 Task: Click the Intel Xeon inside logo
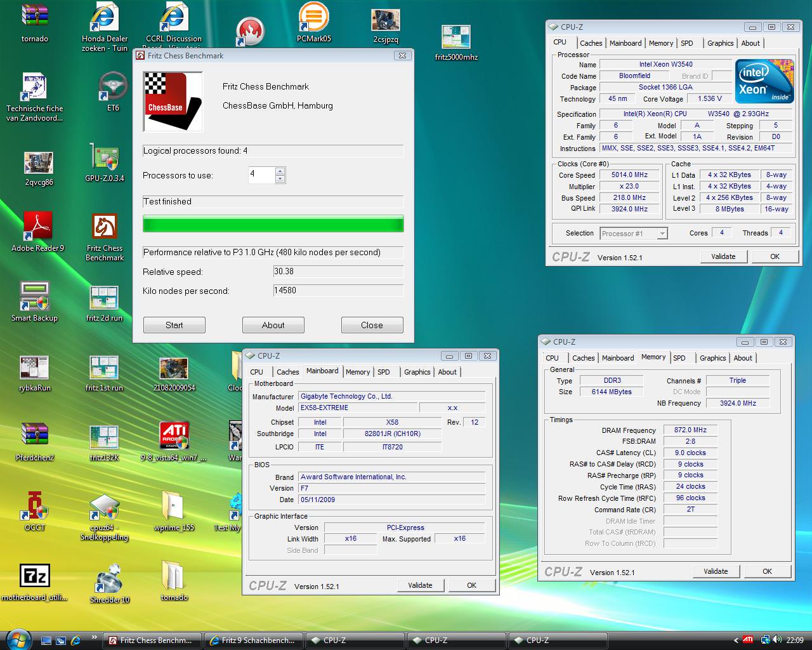pyautogui.click(x=764, y=81)
